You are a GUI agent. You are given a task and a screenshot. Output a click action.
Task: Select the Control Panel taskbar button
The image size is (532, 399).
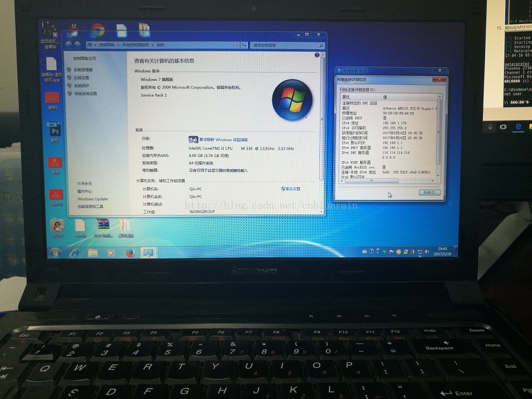pyautogui.click(x=148, y=253)
